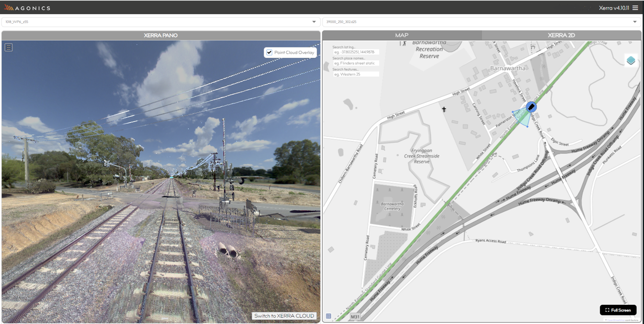This screenshot has height=324, width=644.
Task: Expand the 39000_250_302.625 dropdown
Action: pos(481,22)
